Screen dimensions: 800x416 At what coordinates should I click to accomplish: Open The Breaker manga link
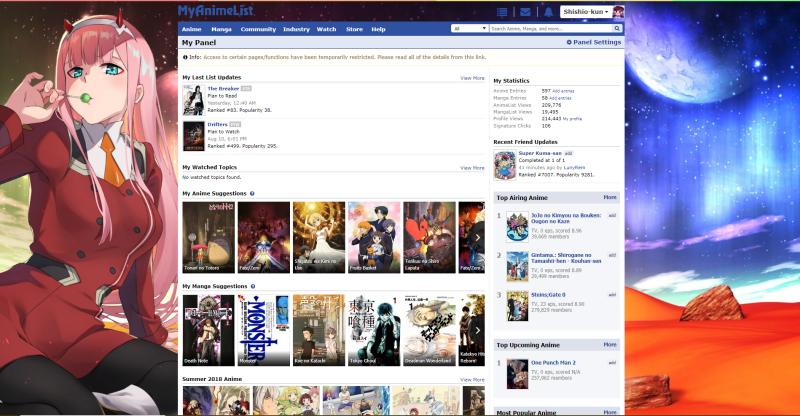pyautogui.click(x=223, y=88)
